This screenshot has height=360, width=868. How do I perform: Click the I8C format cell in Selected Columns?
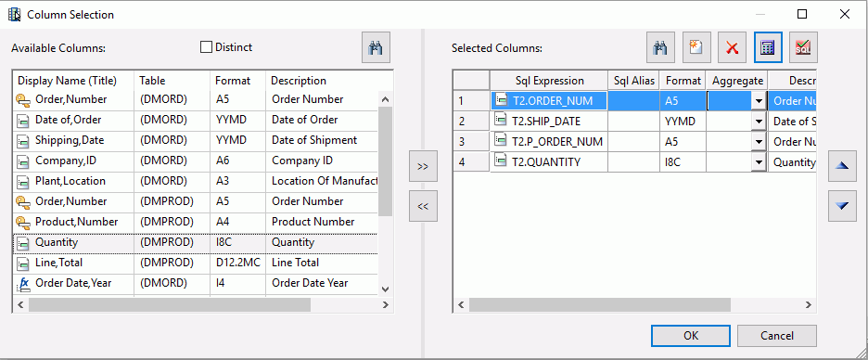click(x=683, y=162)
